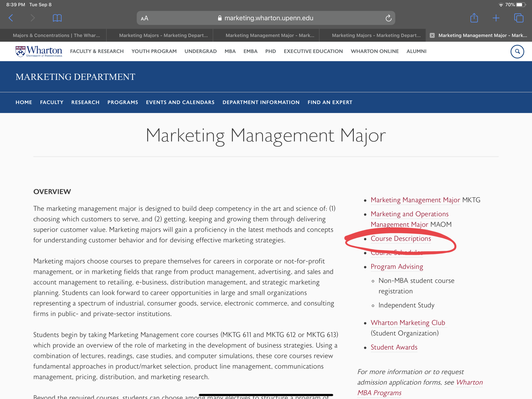Tap the Safari forward arrow
532x399 pixels.
pos(33,18)
